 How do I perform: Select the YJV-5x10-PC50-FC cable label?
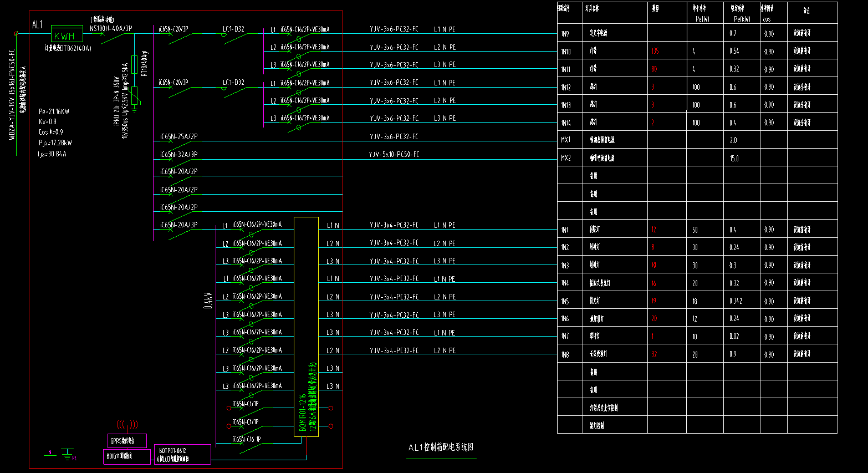pyautogui.click(x=394, y=154)
